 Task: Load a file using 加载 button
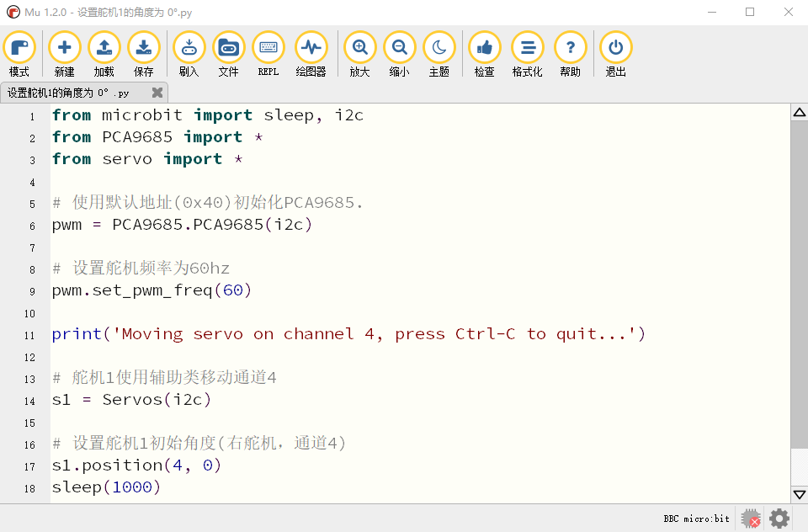pyautogui.click(x=104, y=54)
